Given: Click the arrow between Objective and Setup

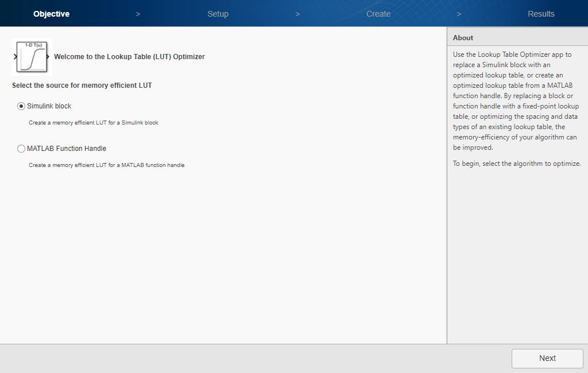Looking at the screenshot, I should click(138, 14).
